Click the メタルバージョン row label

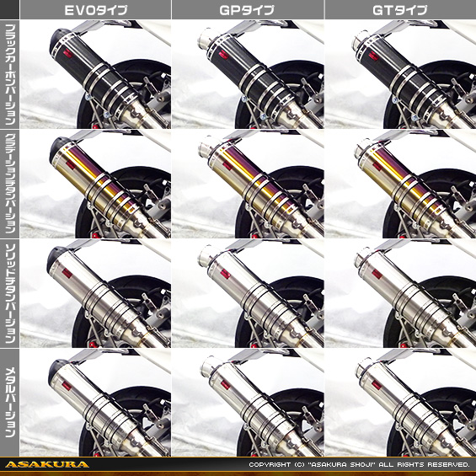(10, 403)
